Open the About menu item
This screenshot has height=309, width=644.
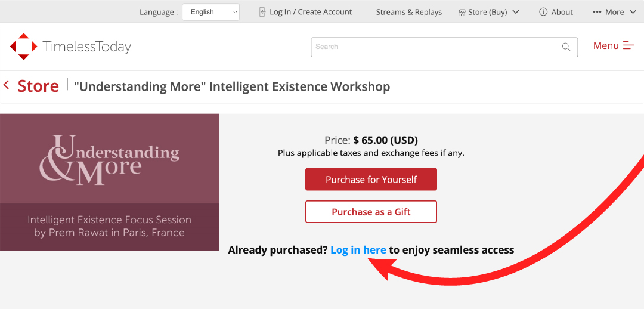pos(562,12)
